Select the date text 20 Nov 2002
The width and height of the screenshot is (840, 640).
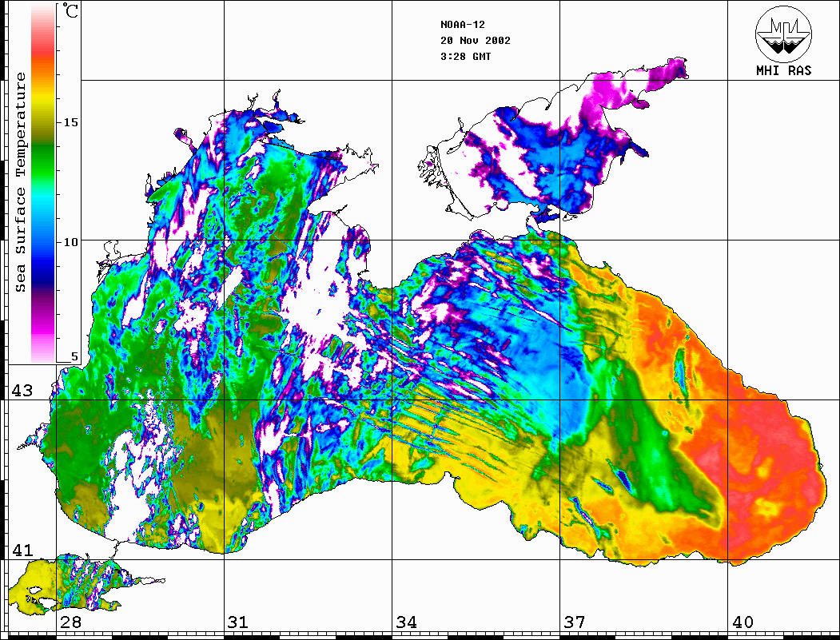click(476, 41)
